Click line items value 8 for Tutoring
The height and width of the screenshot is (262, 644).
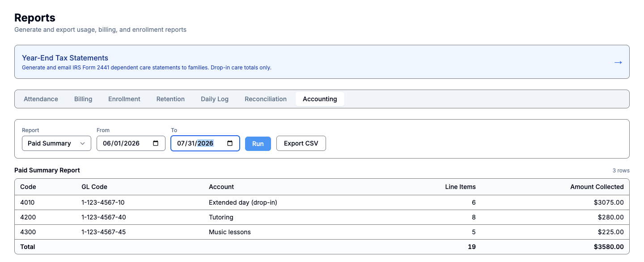[x=474, y=217]
